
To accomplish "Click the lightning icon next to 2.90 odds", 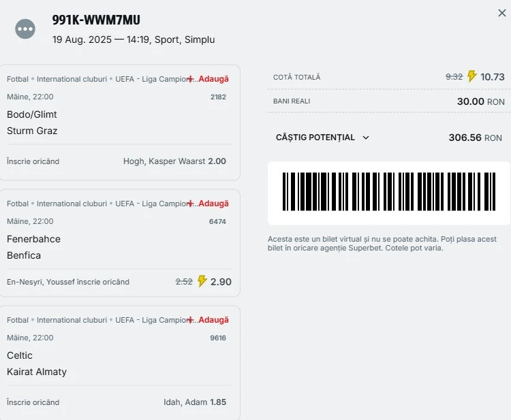I will 202,281.
